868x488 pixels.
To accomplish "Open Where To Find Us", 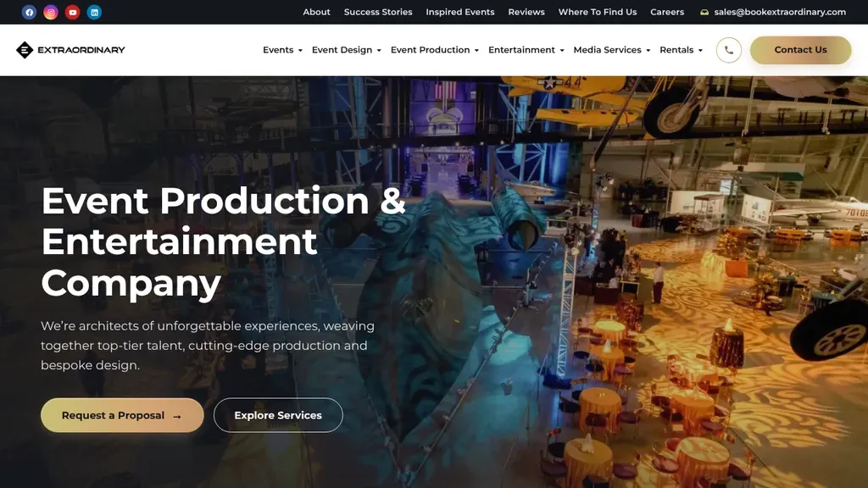I will pos(598,12).
